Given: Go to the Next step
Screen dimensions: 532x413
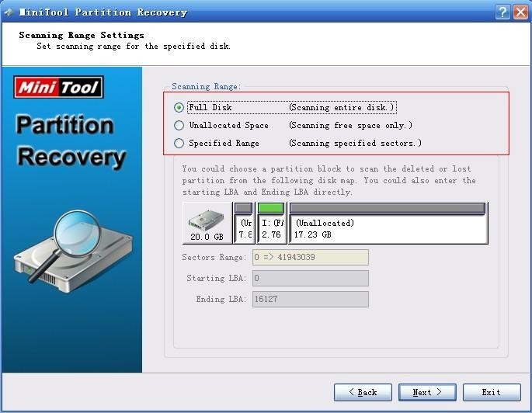Looking at the screenshot, I should [x=427, y=392].
